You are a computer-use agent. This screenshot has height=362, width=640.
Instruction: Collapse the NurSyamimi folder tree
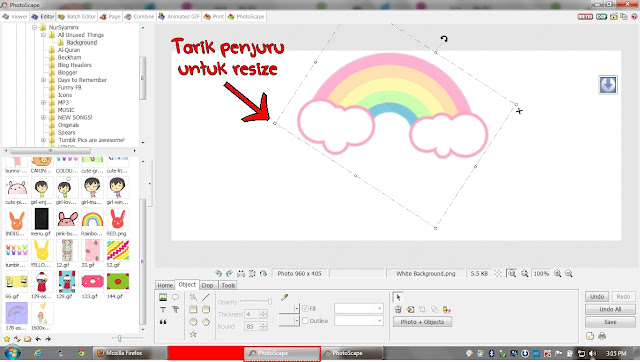click(35, 27)
